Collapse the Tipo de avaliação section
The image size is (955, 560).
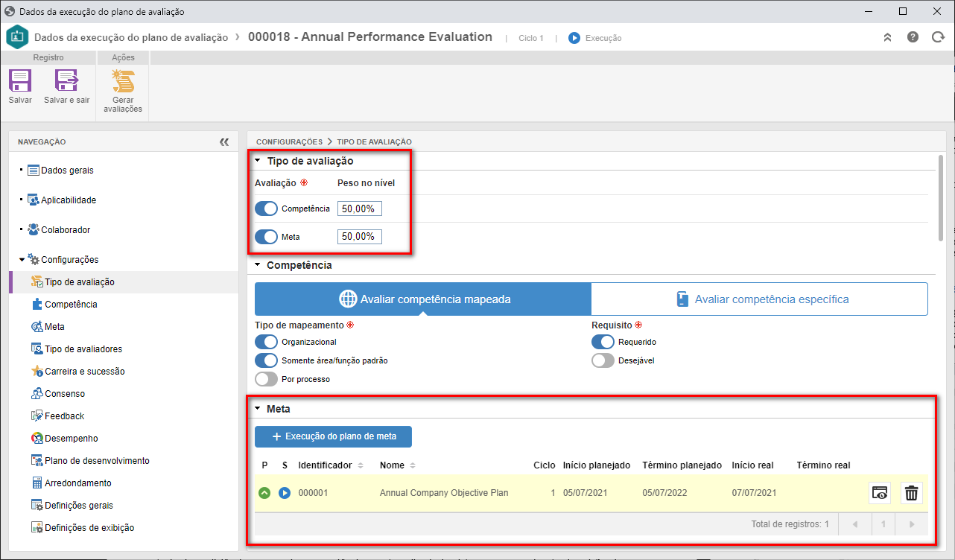258,161
